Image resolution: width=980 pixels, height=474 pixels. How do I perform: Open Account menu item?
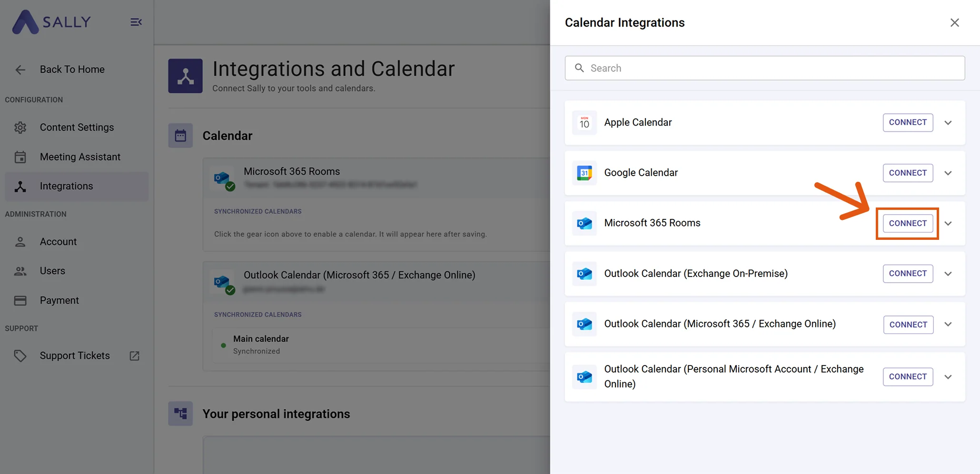(x=77, y=242)
